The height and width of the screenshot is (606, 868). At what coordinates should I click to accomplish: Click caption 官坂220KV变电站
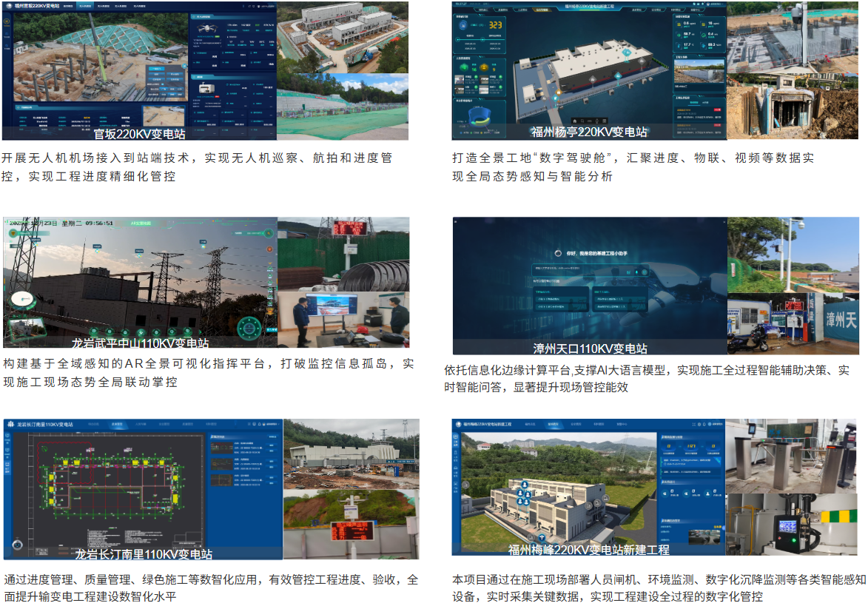pyautogui.click(x=139, y=133)
